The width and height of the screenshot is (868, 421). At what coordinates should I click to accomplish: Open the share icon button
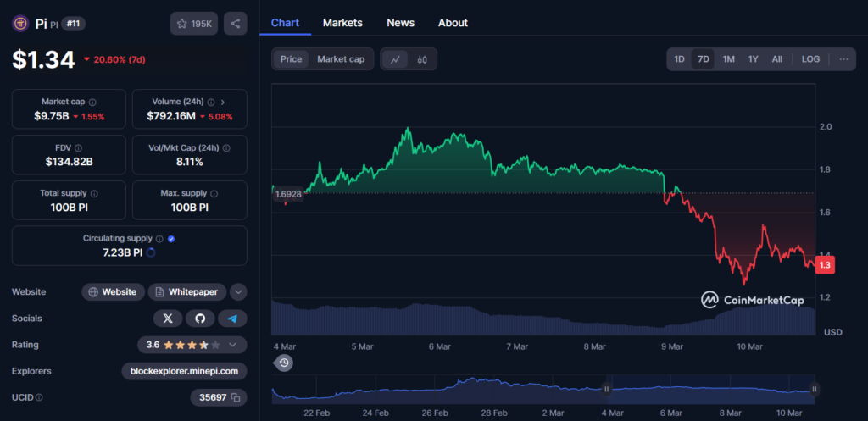[x=236, y=24]
